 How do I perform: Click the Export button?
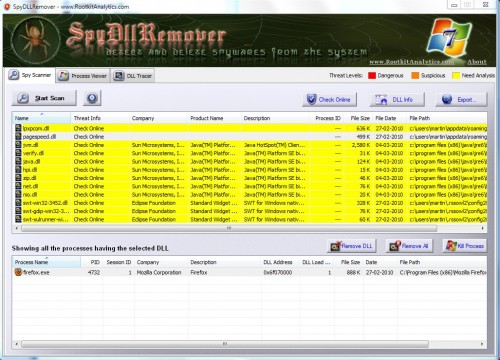click(461, 99)
